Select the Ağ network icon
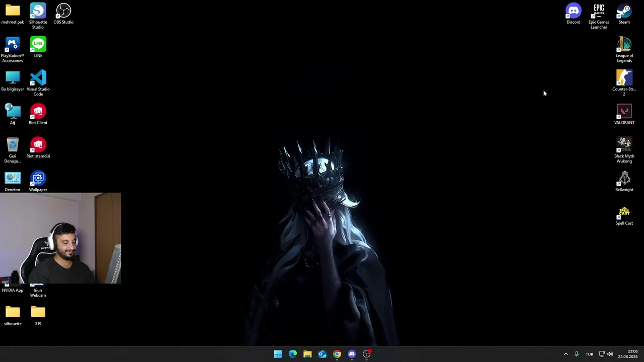 click(13, 114)
